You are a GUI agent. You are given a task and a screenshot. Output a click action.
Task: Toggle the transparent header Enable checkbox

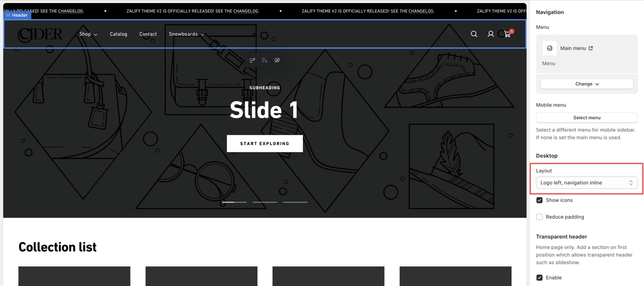pyautogui.click(x=539, y=278)
